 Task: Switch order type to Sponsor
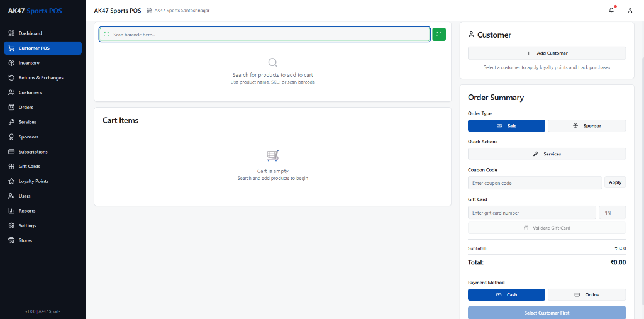pyautogui.click(x=586, y=126)
